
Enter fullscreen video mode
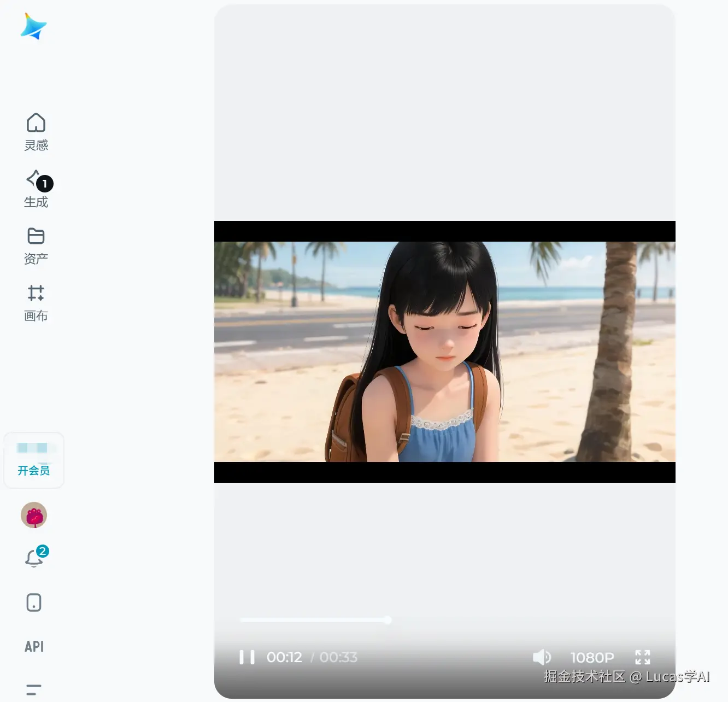[x=643, y=657]
